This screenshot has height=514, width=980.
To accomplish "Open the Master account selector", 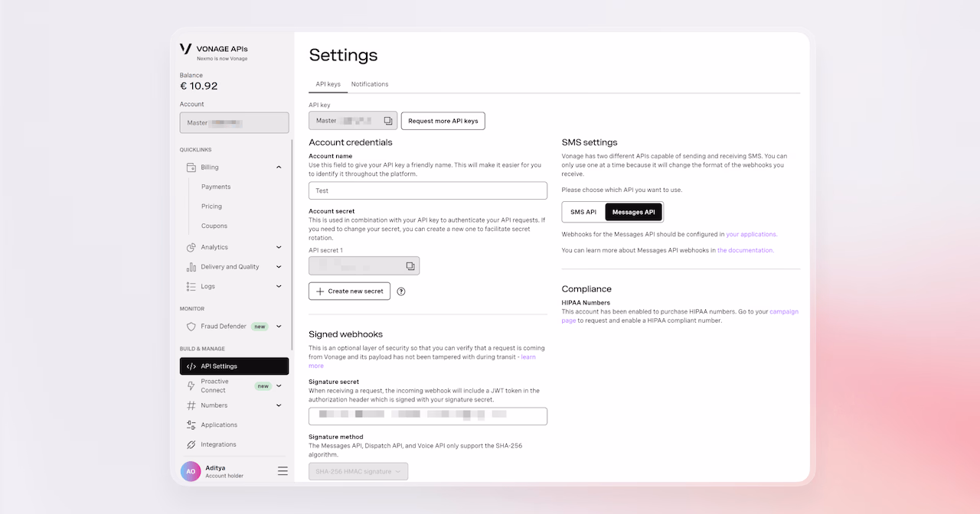I will (x=234, y=122).
